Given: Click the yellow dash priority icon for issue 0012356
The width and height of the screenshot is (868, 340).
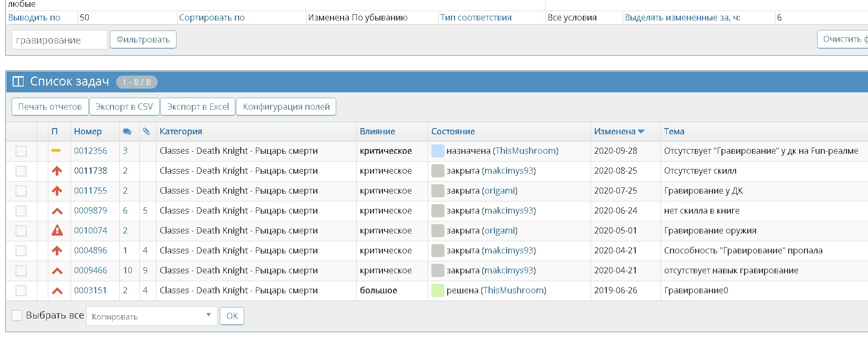Looking at the screenshot, I should [x=56, y=151].
